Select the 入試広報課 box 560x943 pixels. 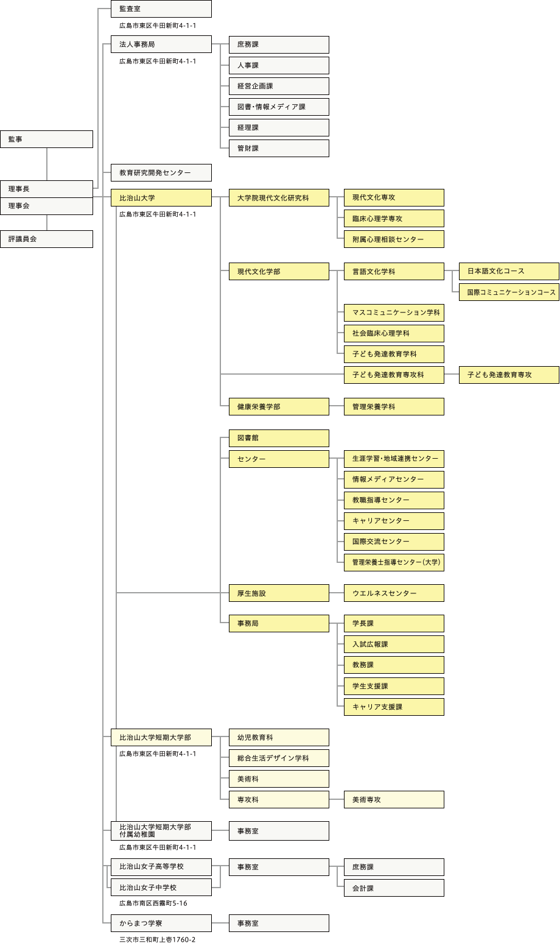[394, 644]
